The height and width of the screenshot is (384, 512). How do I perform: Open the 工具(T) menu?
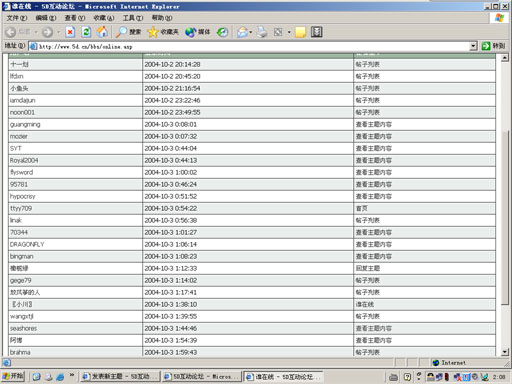click(133, 18)
